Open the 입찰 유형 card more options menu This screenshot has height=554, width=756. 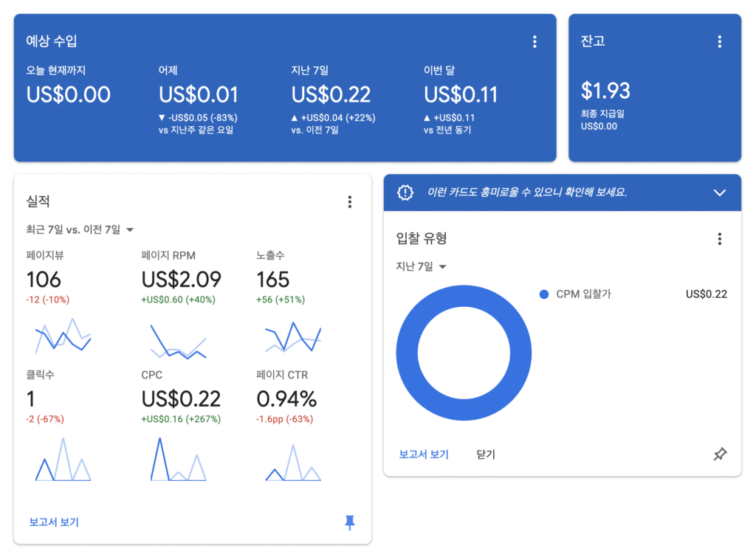720,239
